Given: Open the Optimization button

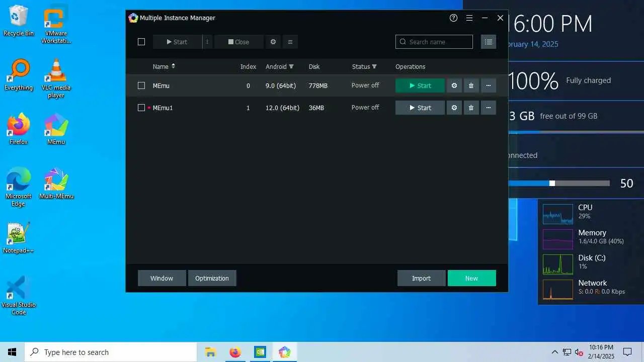Looking at the screenshot, I should 212,278.
